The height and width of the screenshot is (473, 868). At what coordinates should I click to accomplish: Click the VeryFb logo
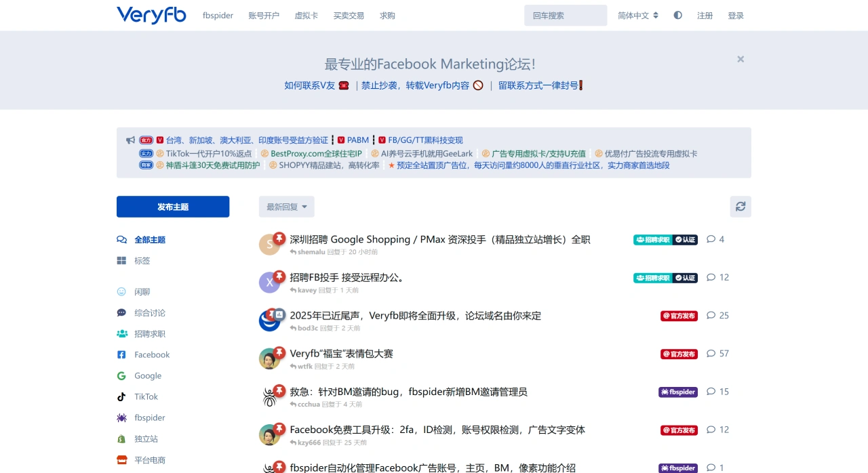tap(151, 15)
